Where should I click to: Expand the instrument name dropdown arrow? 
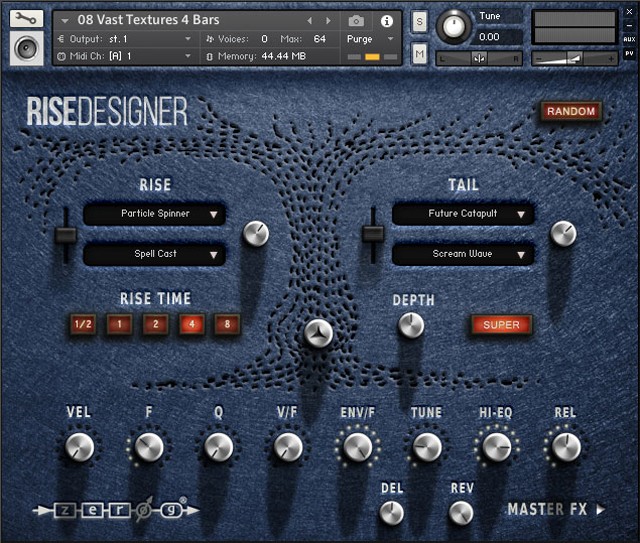tap(64, 20)
